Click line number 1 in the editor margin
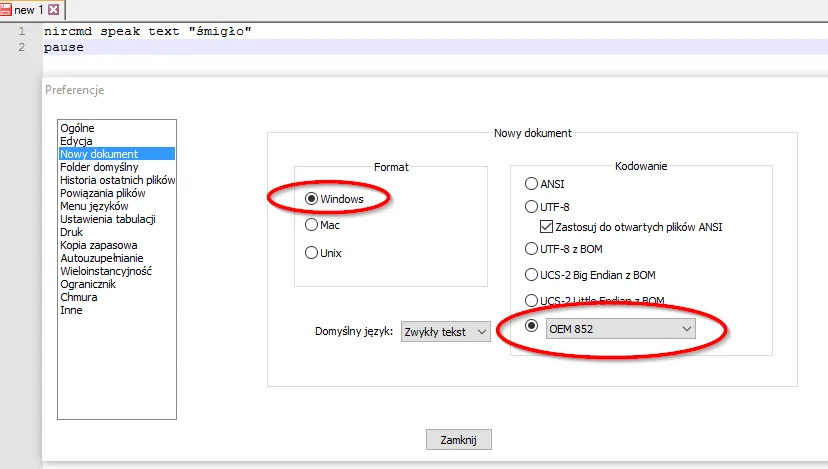The height and width of the screenshot is (469, 828). (21, 31)
